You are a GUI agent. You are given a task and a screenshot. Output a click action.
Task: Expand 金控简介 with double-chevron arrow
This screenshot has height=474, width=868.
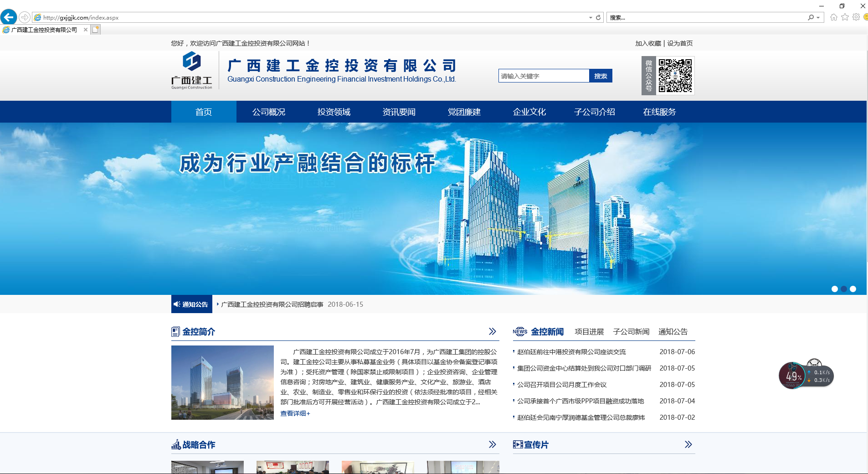coord(493,331)
